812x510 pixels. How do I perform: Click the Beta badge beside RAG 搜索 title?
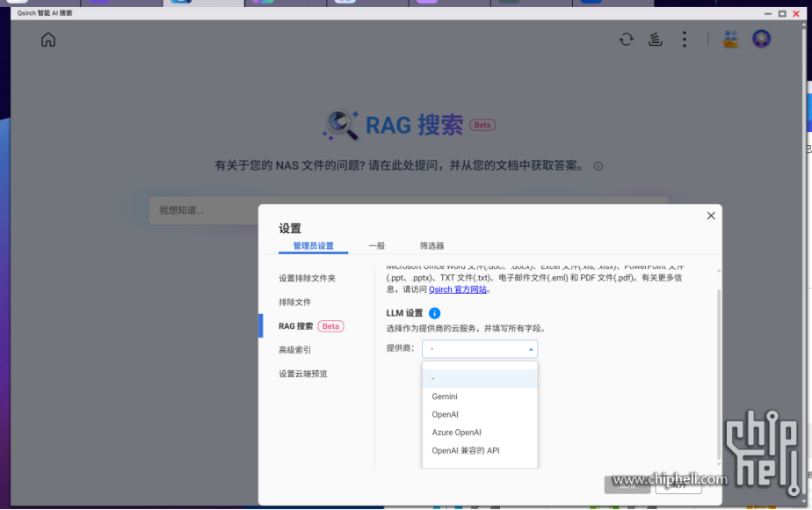[482, 125]
